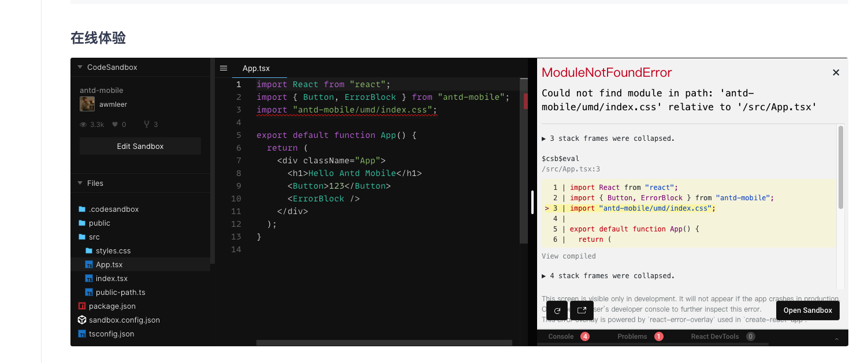This screenshot has width=868, height=363.
Task: Collapse the CodeSandbox section
Action: (x=80, y=67)
